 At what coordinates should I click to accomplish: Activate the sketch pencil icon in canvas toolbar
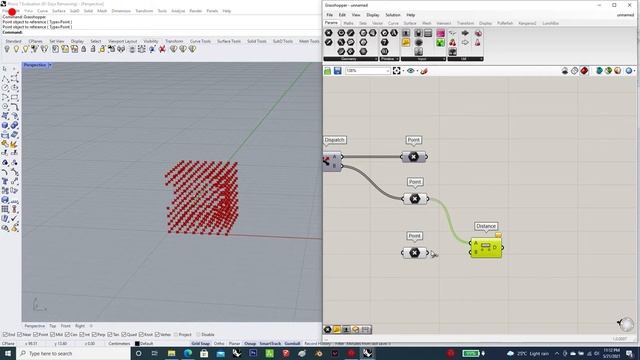[424, 71]
